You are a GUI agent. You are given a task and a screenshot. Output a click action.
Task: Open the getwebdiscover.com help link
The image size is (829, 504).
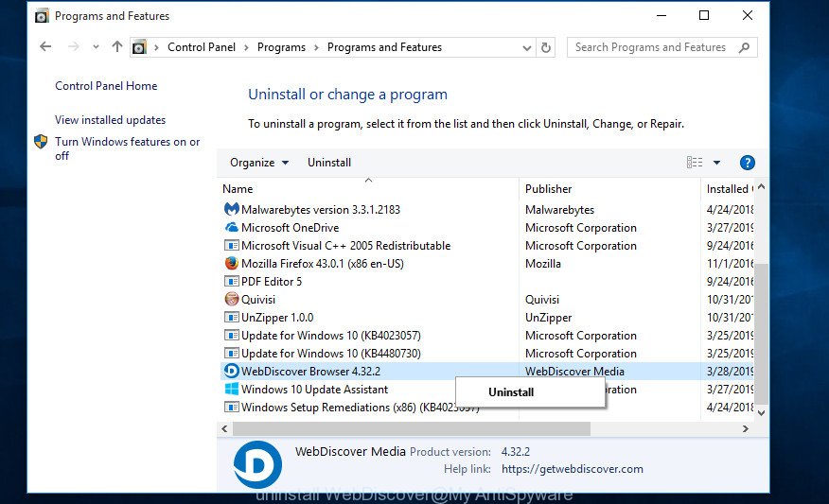(x=572, y=469)
